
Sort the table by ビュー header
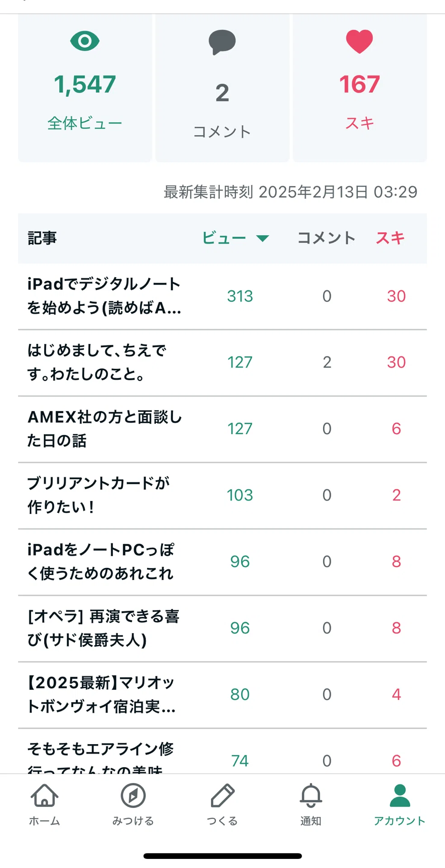tap(224, 238)
